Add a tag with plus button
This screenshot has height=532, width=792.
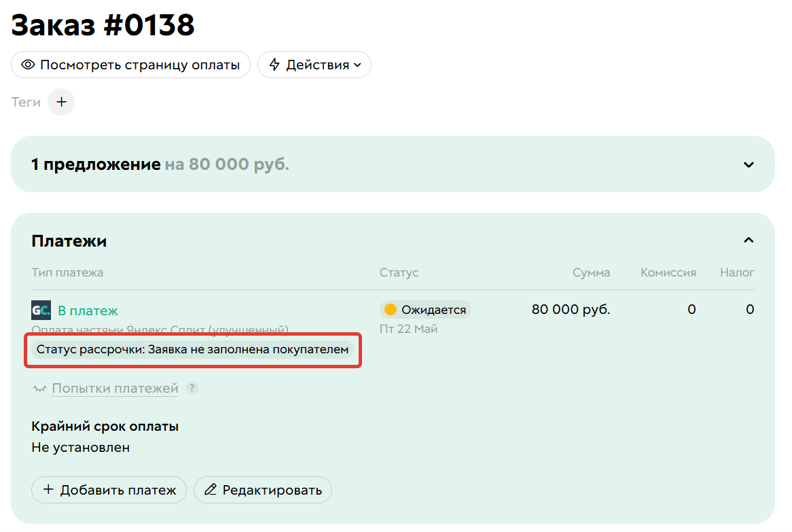click(61, 102)
